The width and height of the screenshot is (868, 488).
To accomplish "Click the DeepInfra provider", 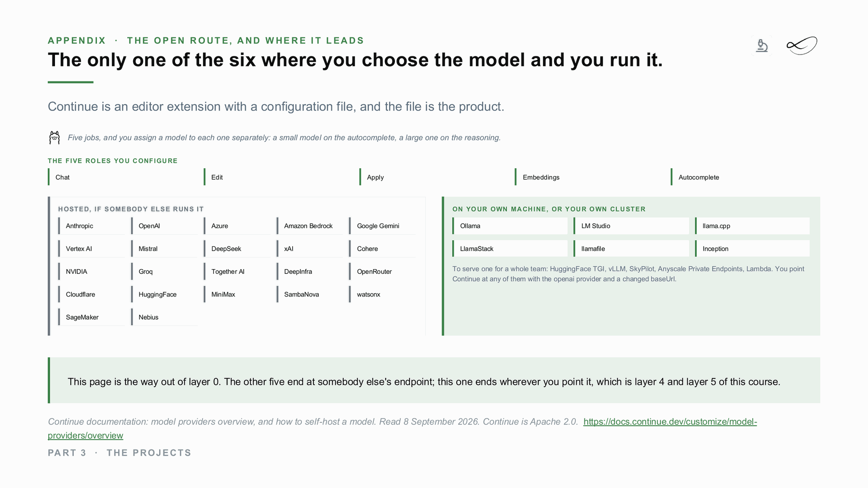I will pos(310,271).
